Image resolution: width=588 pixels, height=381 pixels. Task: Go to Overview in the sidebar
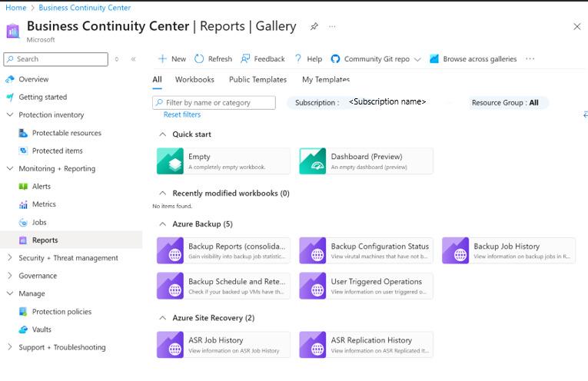(x=33, y=79)
